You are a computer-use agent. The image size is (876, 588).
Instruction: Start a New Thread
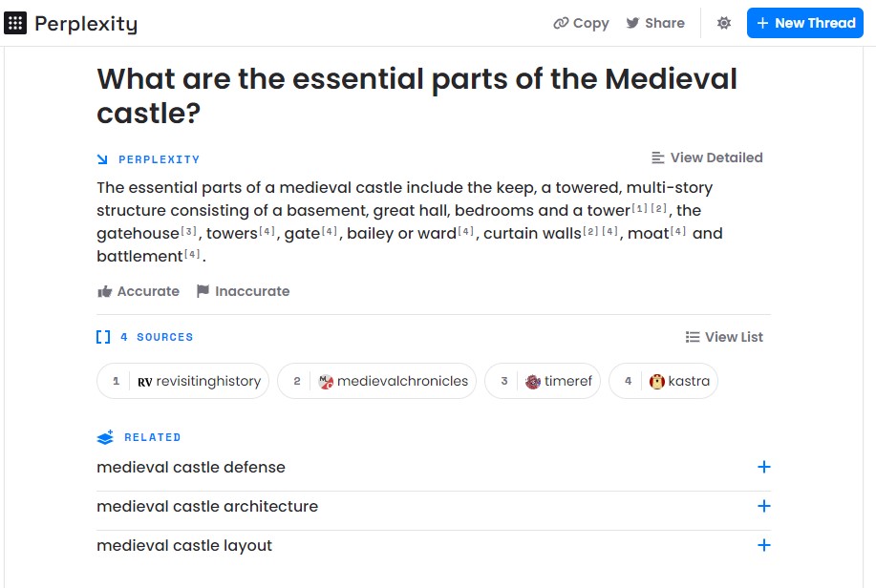coord(805,23)
